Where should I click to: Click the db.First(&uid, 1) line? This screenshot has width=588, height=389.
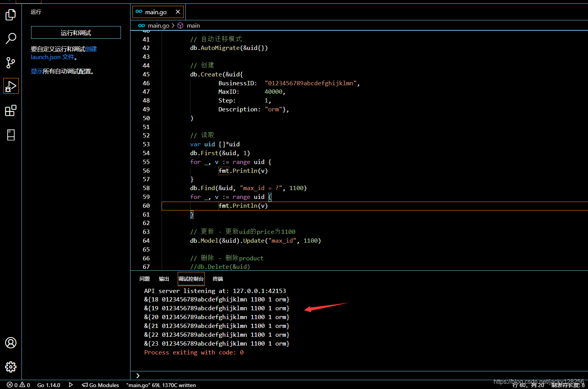tap(220, 153)
